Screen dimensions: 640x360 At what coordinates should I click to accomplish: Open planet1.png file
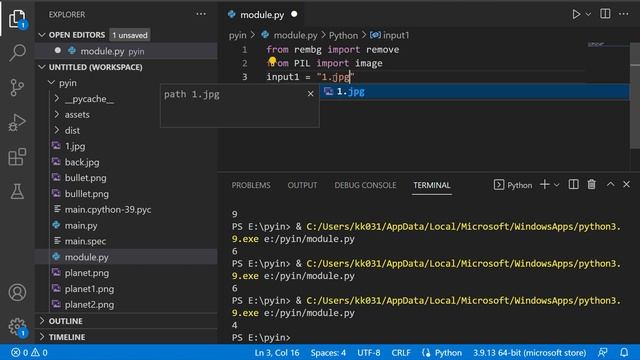pyautogui.click(x=127, y=289)
